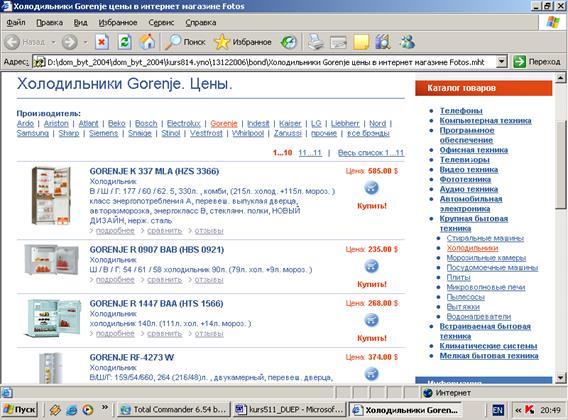The height and width of the screenshot is (420, 568).
Task: Click the Print toolbar icon
Action: [316, 42]
